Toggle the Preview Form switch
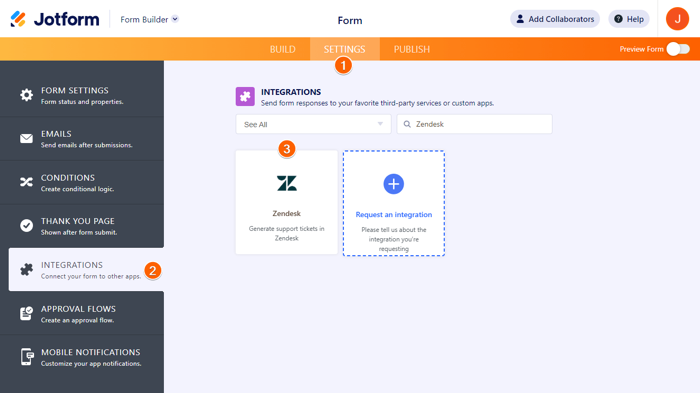The height and width of the screenshot is (393, 700). [678, 49]
